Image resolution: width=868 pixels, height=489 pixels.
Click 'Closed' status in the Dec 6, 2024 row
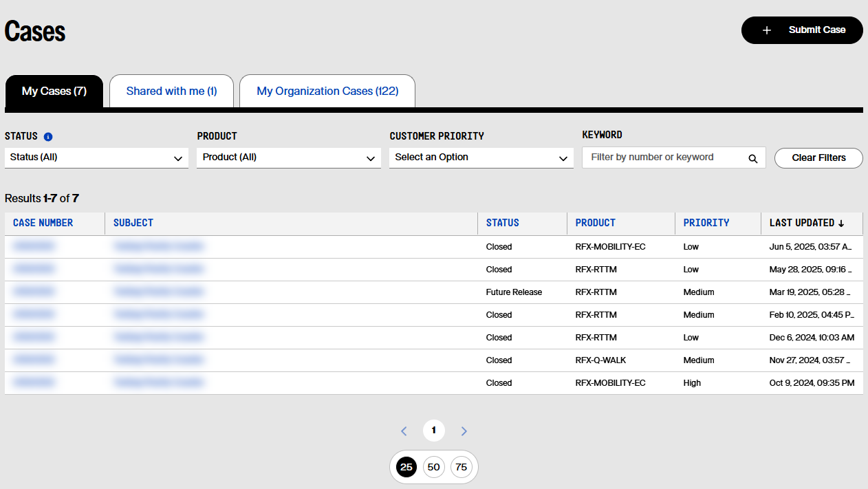[499, 338]
